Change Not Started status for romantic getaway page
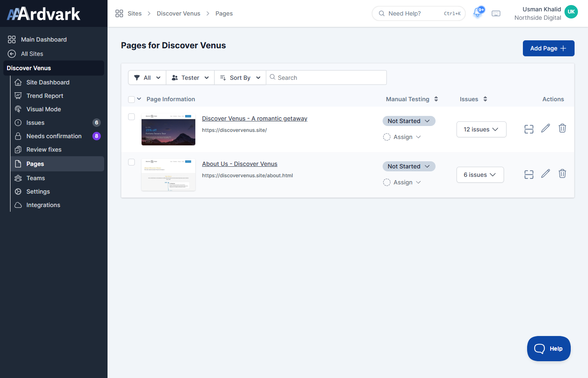 pyautogui.click(x=409, y=121)
